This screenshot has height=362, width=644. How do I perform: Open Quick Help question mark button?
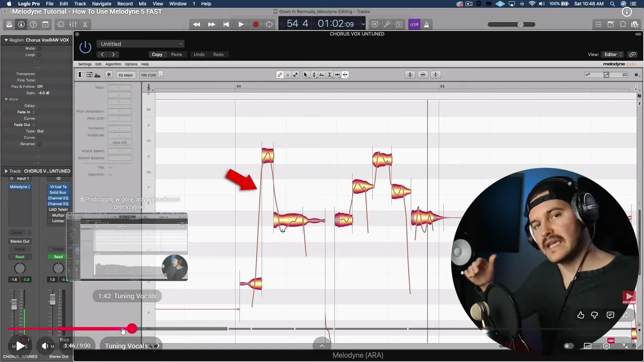click(x=33, y=24)
